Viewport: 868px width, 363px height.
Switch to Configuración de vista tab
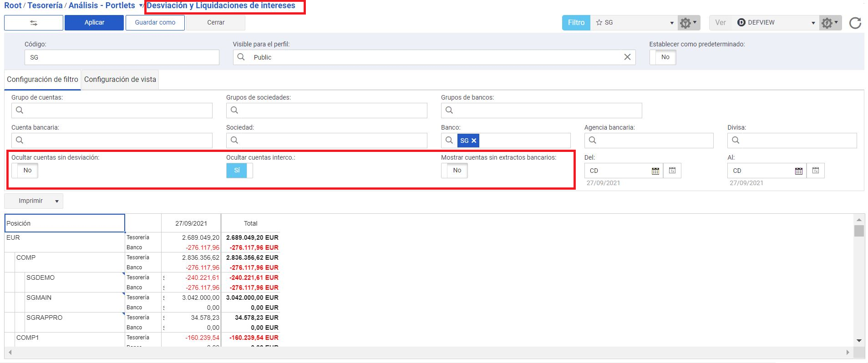(x=120, y=80)
